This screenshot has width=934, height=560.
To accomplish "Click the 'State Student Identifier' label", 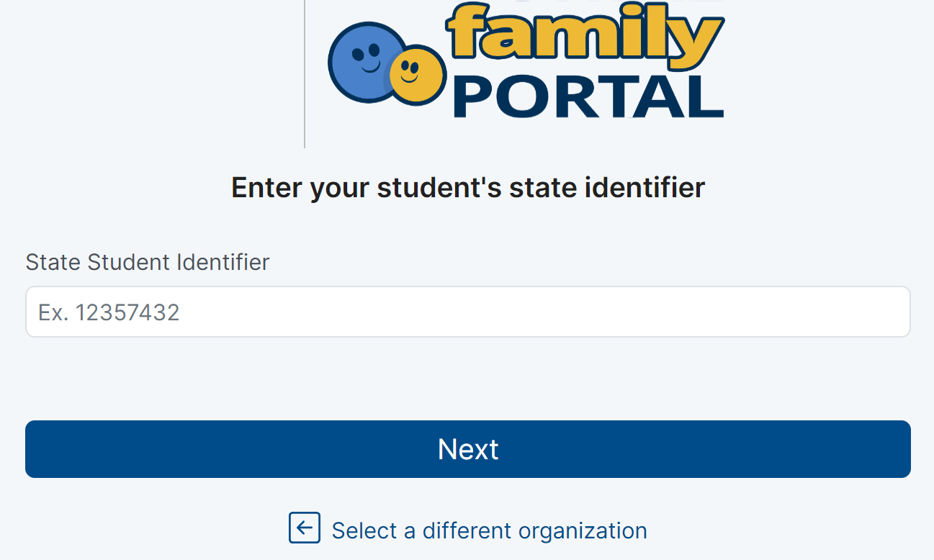I will point(147,262).
